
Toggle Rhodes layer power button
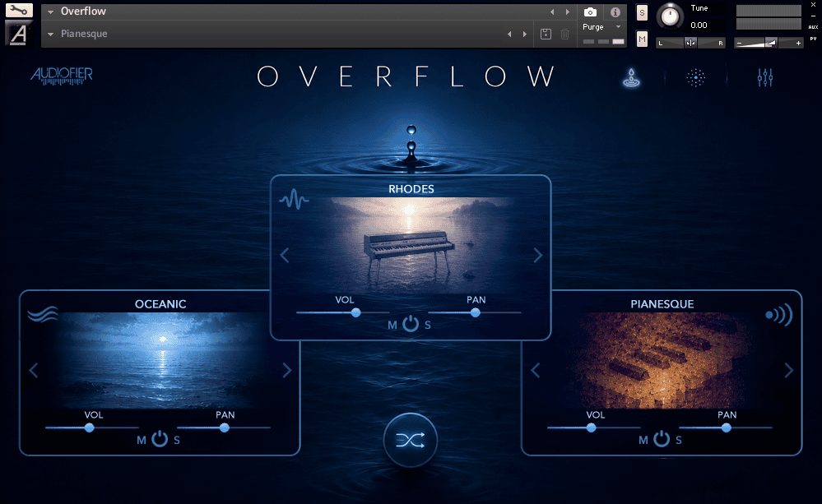[x=411, y=324]
